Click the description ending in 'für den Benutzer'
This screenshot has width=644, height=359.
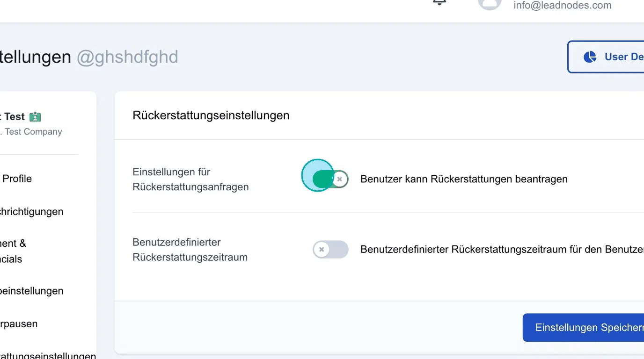click(502, 250)
